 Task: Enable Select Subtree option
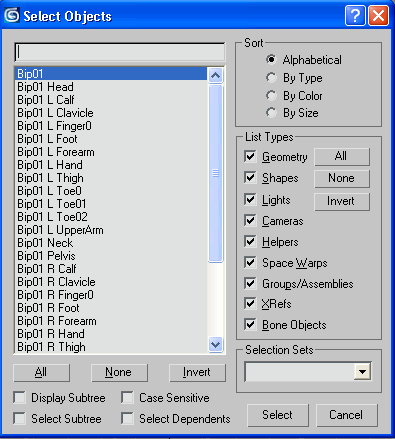(x=19, y=419)
